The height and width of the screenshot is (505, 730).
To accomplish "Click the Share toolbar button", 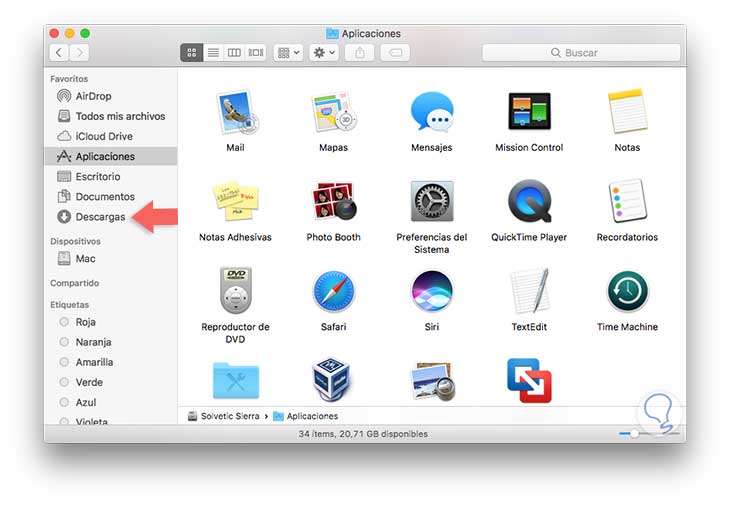I will click(359, 53).
